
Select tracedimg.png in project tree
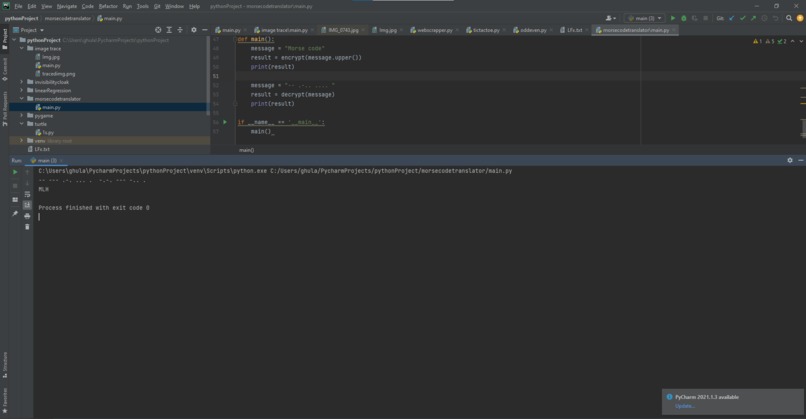[x=55, y=74]
